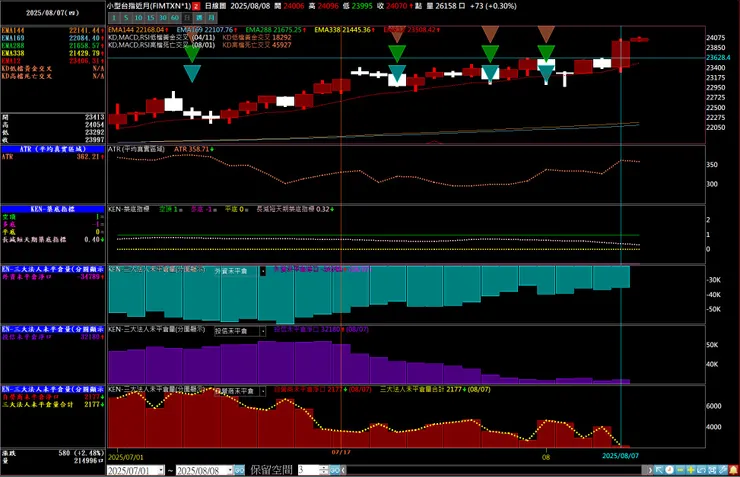Click the horizontal chart scrollbar track
The height and width of the screenshot is (477, 740).
tap(496, 470)
